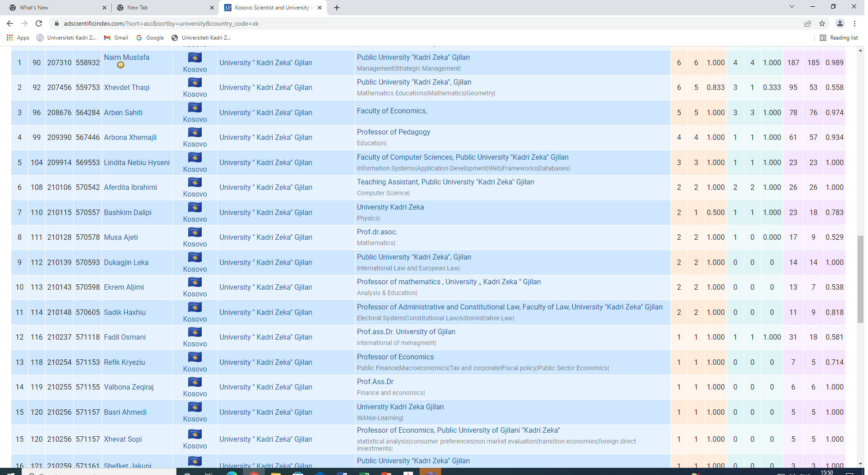Click the site lock icon in address bar

pos(57,23)
